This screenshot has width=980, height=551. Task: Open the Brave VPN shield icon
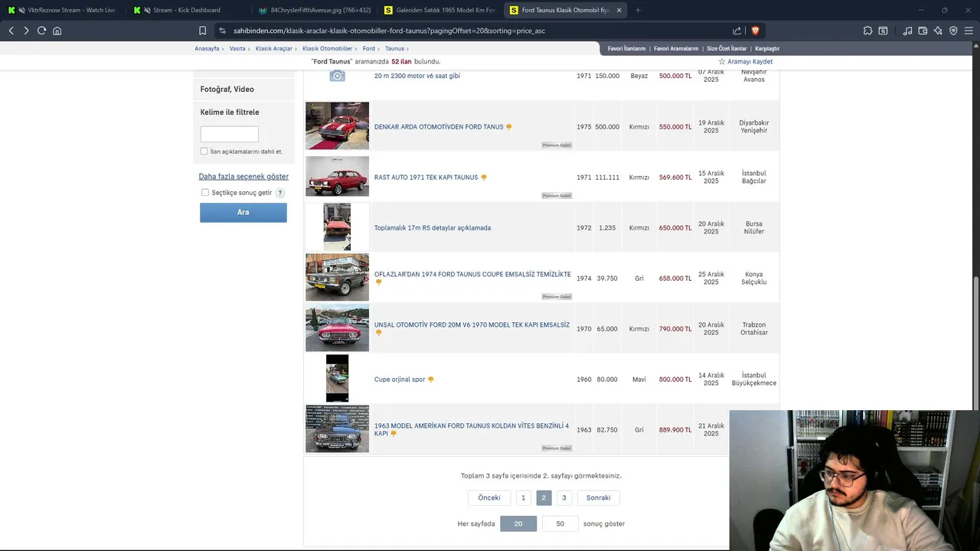click(953, 31)
